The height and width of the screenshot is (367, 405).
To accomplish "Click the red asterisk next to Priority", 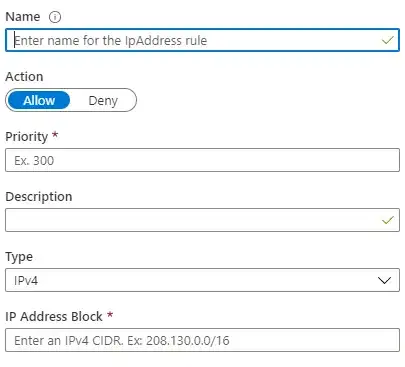I will [x=55, y=135].
